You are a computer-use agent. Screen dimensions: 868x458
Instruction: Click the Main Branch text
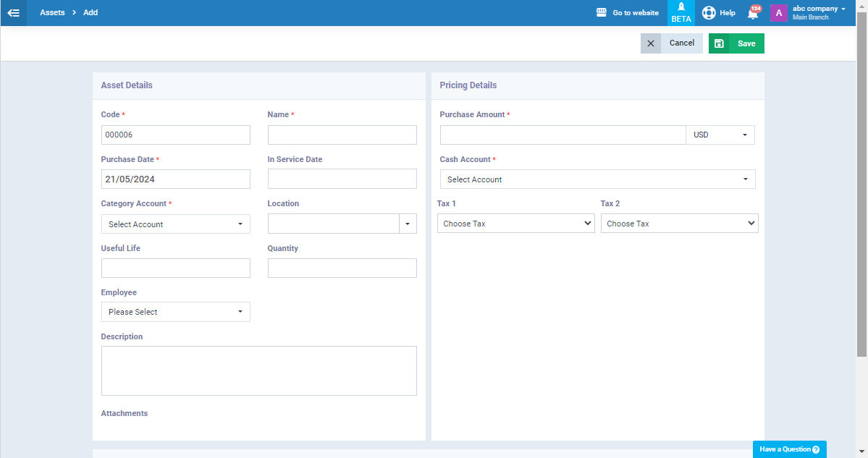tap(810, 17)
